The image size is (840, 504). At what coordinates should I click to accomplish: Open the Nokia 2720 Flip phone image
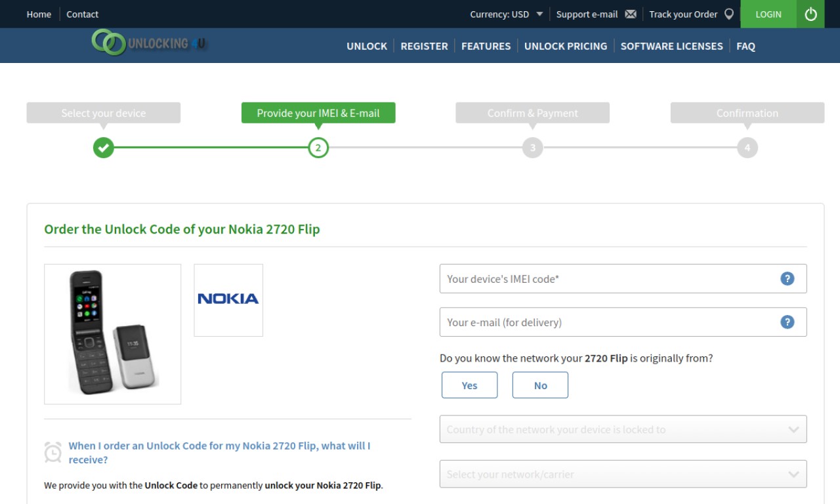(113, 334)
